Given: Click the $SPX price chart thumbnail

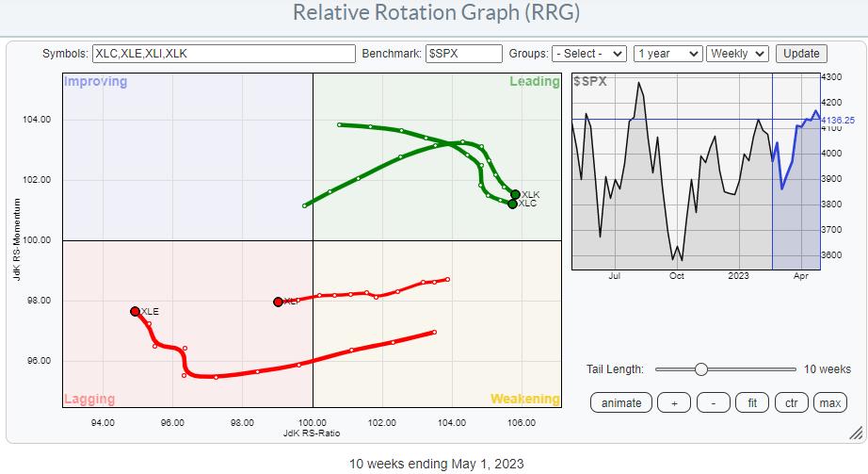Looking at the screenshot, I should pos(695,172).
